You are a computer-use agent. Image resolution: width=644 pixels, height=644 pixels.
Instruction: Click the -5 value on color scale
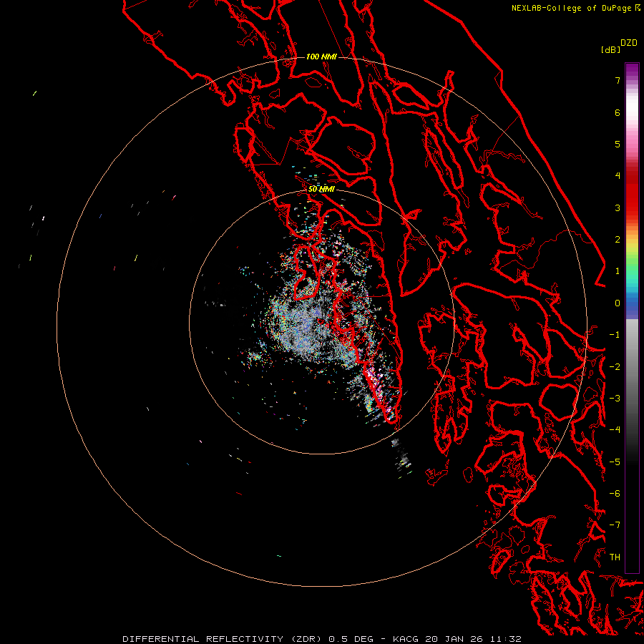tap(615, 462)
